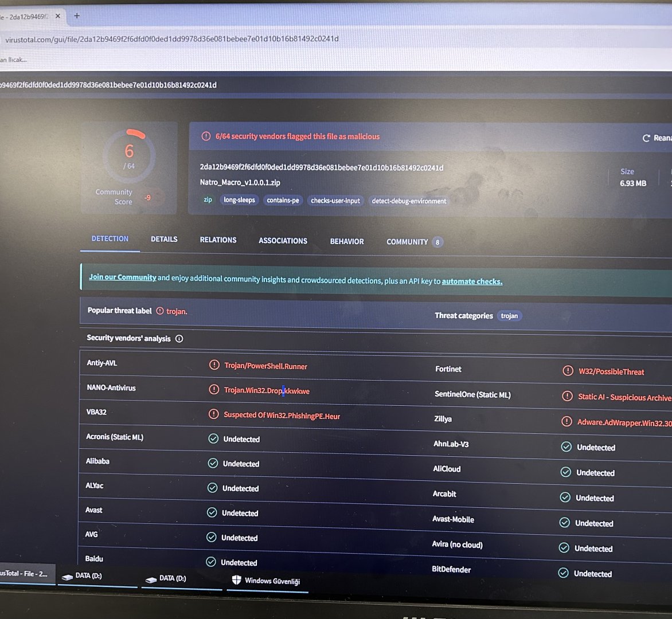
Task: Open the ASSOCIATIONS tab
Action: [283, 241]
